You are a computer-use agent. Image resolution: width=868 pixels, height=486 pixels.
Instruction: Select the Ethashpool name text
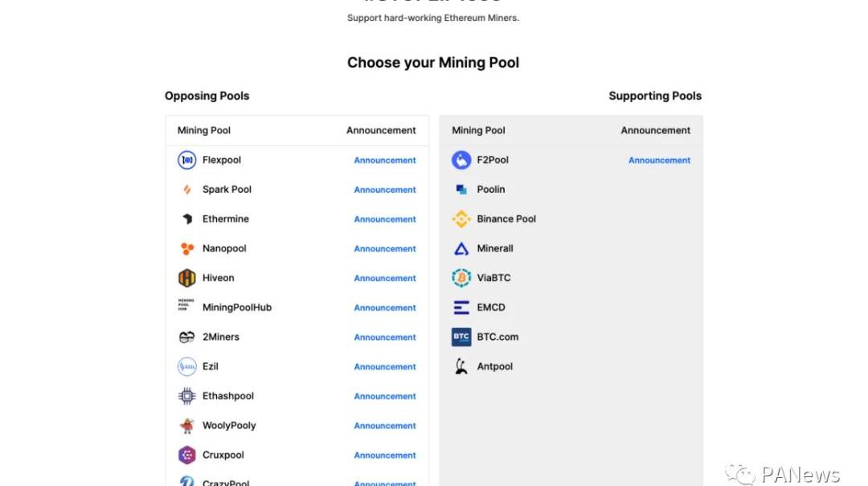(228, 396)
